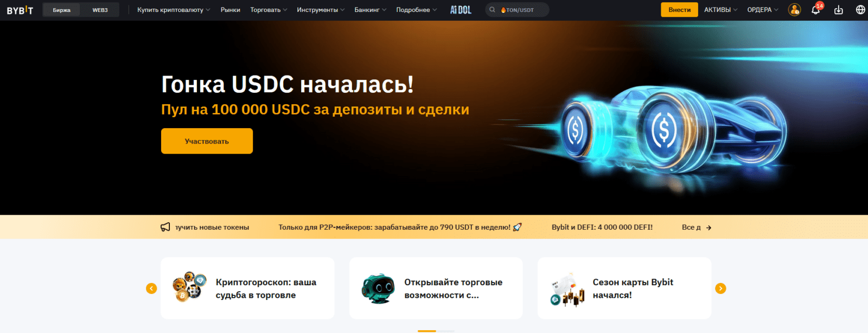Click the Участвовать button
The height and width of the screenshot is (333, 868).
[x=207, y=141]
